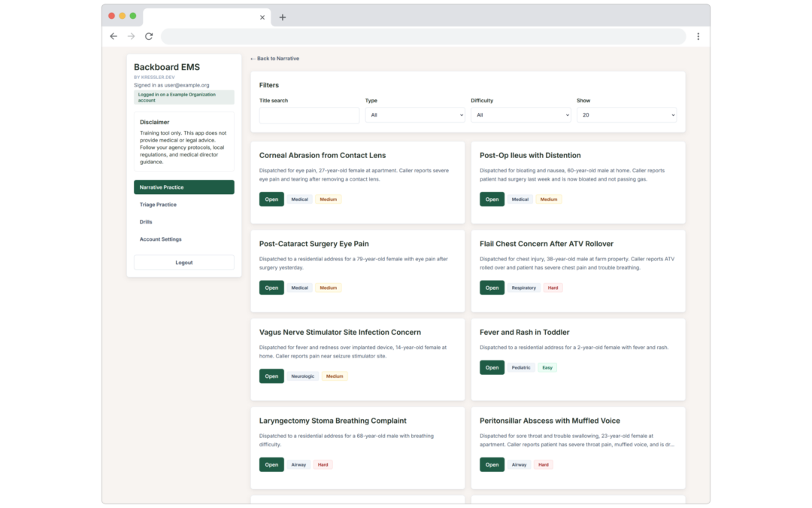Open a new browser tab with plus

tap(282, 17)
